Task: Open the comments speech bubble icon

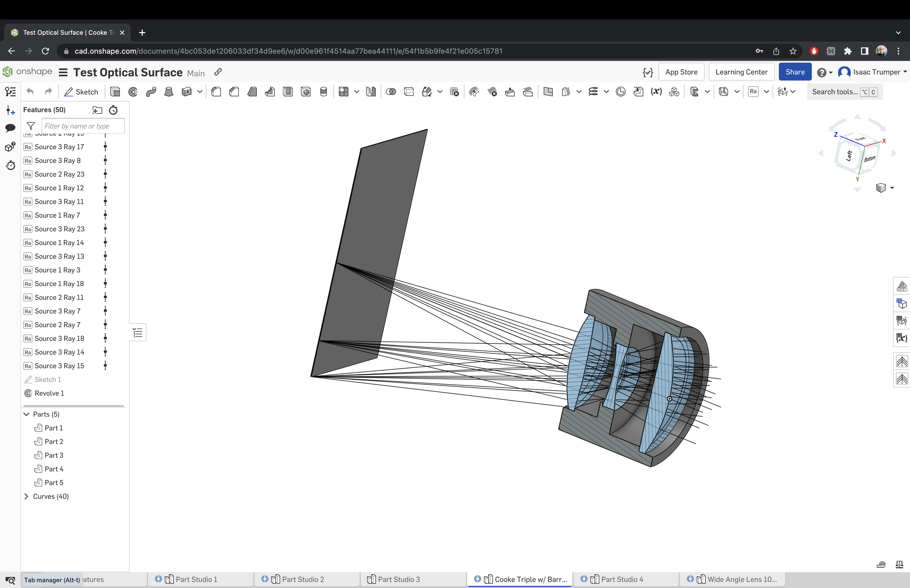Action: pyautogui.click(x=10, y=128)
